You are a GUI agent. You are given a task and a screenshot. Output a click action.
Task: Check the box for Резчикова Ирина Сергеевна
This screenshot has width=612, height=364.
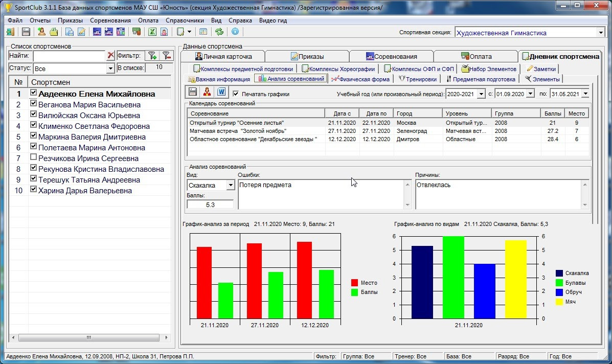click(x=34, y=157)
